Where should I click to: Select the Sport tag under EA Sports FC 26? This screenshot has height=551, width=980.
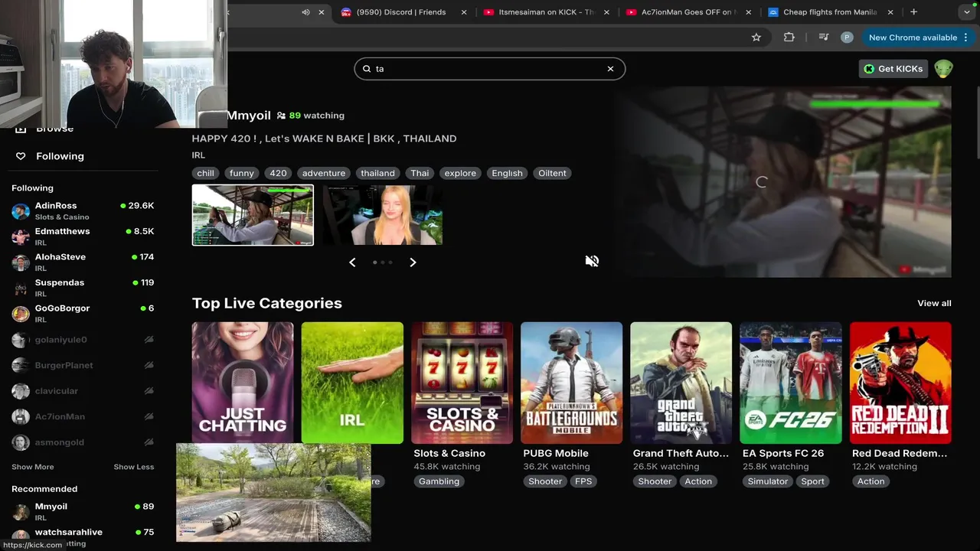[x=813, y=481]
